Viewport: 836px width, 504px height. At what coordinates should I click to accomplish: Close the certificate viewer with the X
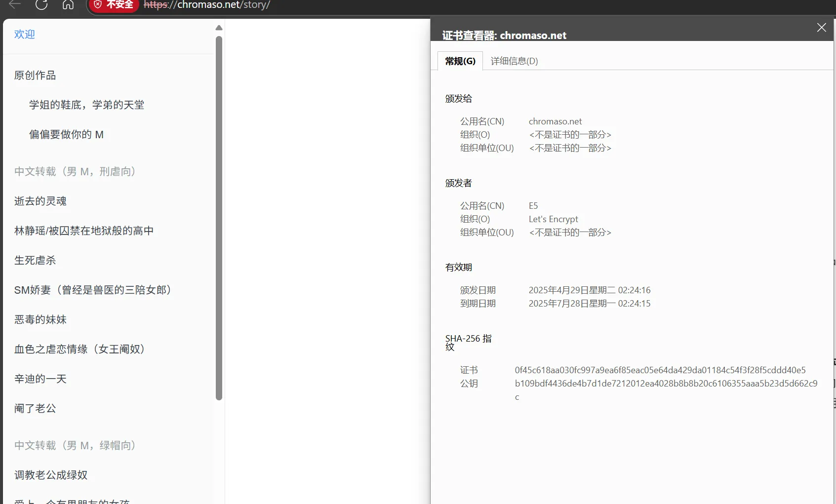pyautogui.click(x=821, y=28)
